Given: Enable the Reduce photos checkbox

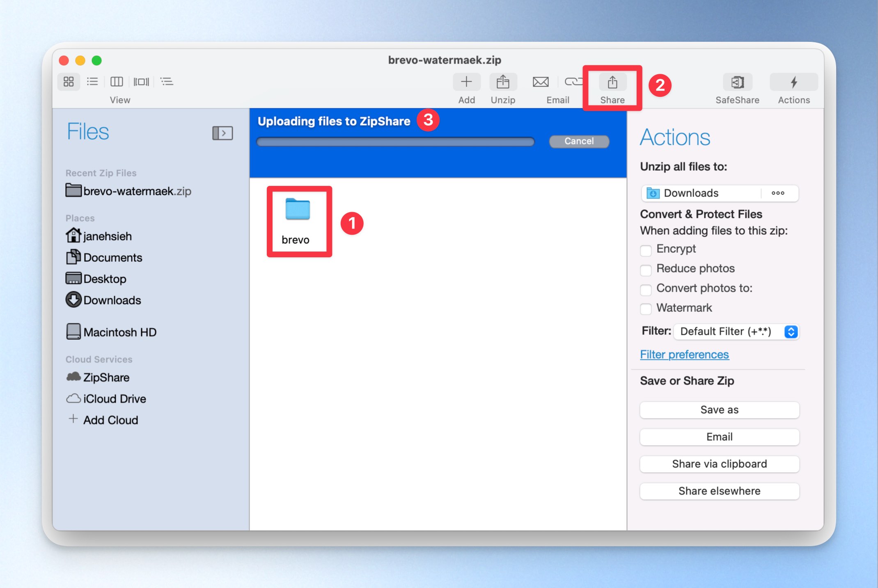Looking at the screenshot, I should (x=646, y=270).
